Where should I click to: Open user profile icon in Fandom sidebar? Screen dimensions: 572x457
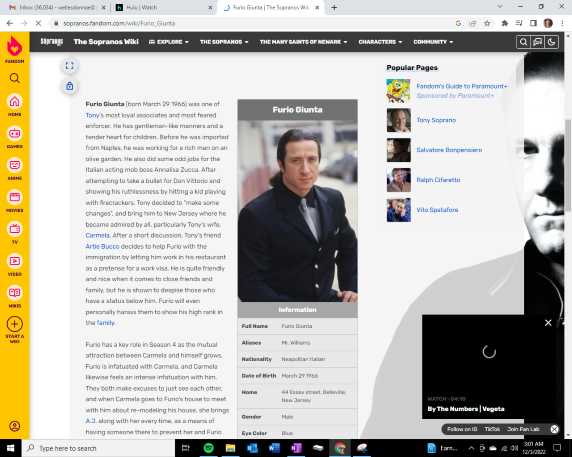[x=15, y=426]
